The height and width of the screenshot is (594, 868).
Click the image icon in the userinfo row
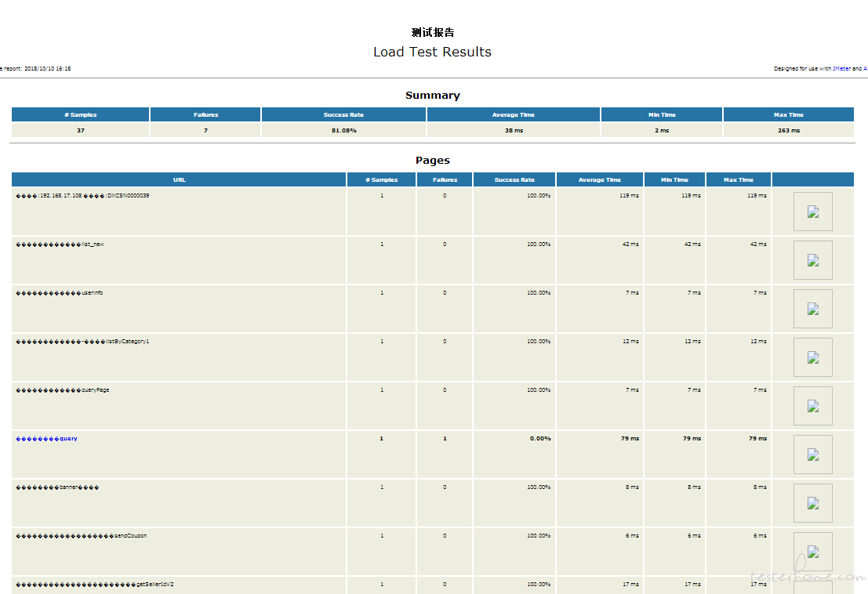coord(812,309)
